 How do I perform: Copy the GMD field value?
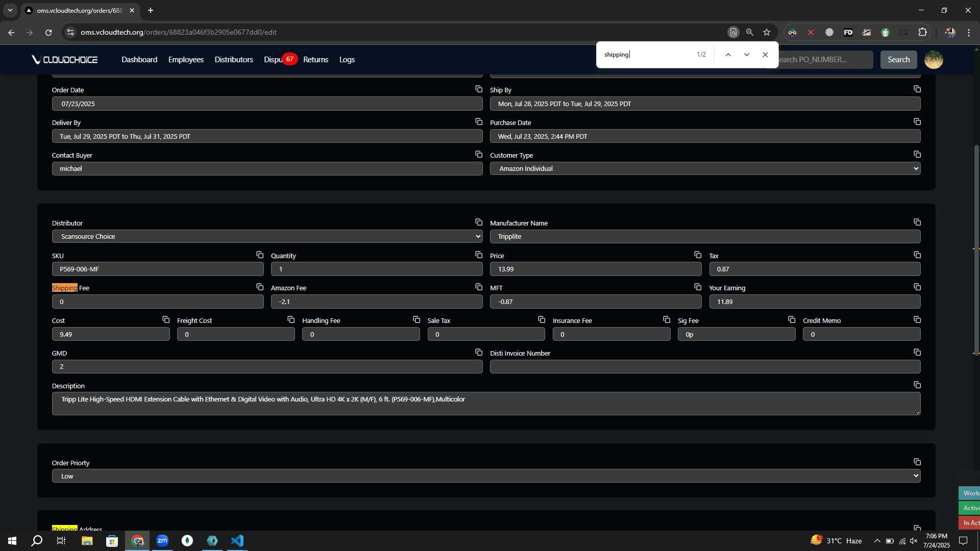click(x=479, y=353)
